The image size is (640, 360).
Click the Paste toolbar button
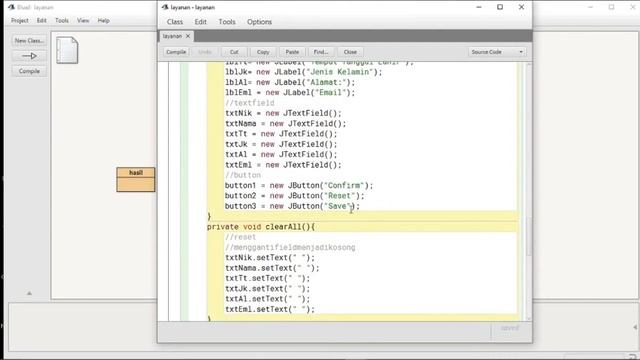[x=292, y=52]
